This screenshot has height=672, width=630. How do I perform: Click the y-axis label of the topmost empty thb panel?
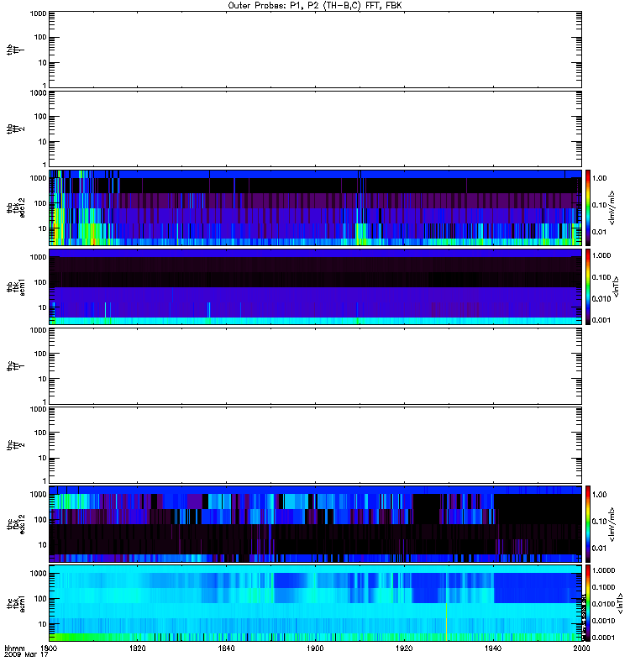click(15, 50)
